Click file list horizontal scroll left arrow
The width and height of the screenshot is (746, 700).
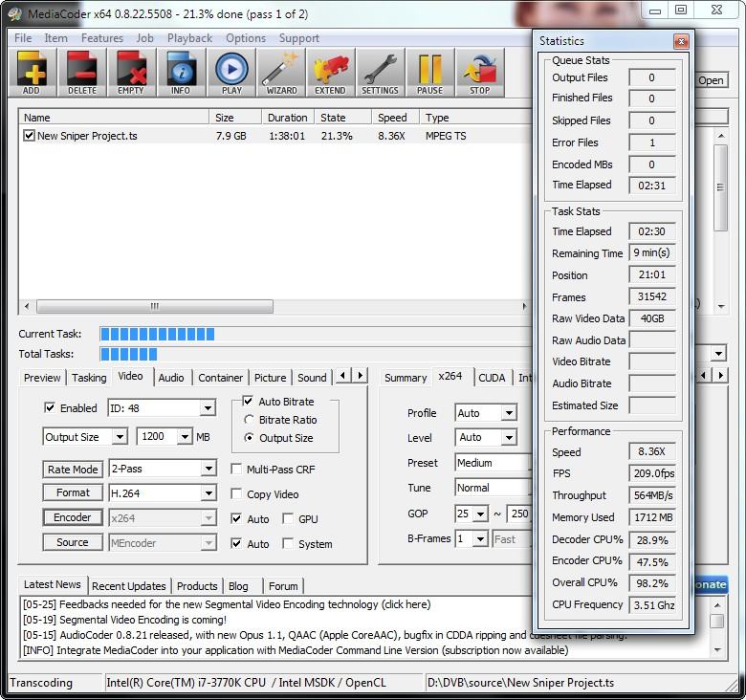pyautogui.click(x=27, y=306)
